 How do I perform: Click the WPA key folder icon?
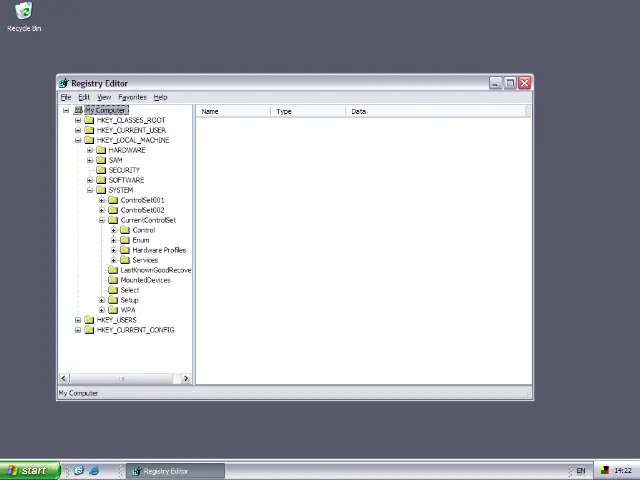pyautogui.click(x=113, y=310)
